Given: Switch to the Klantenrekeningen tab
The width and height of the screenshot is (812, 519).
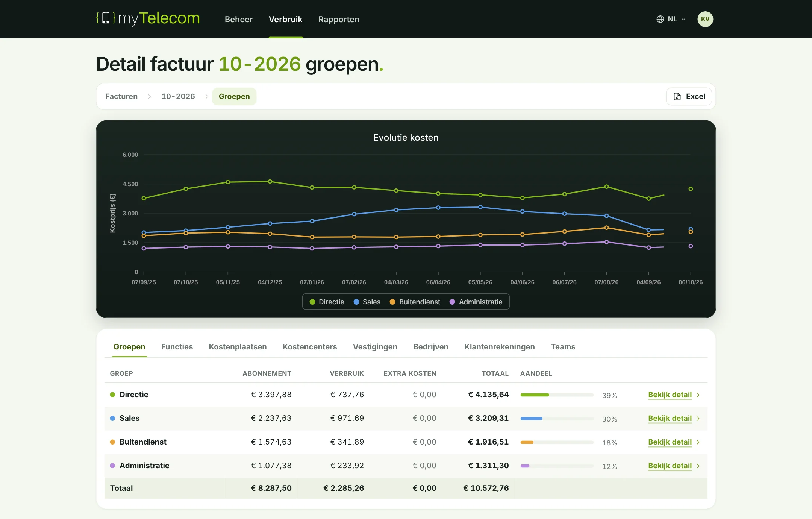Looking at the screenshot, I should (500, 347).
